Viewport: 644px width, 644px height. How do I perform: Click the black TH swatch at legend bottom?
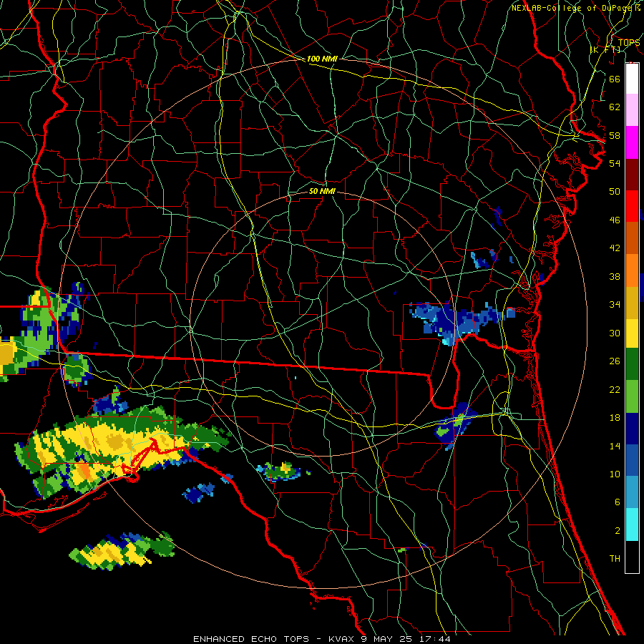point(632,557)
